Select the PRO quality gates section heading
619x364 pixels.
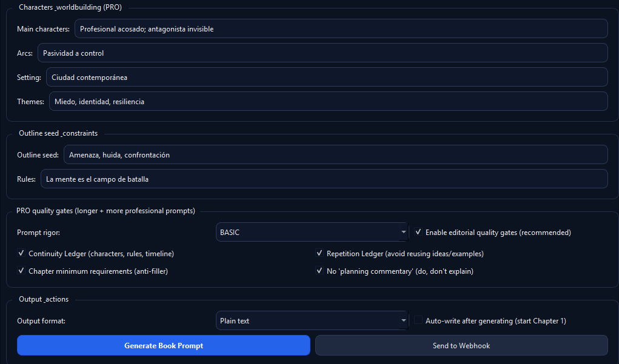click(105, 211)
